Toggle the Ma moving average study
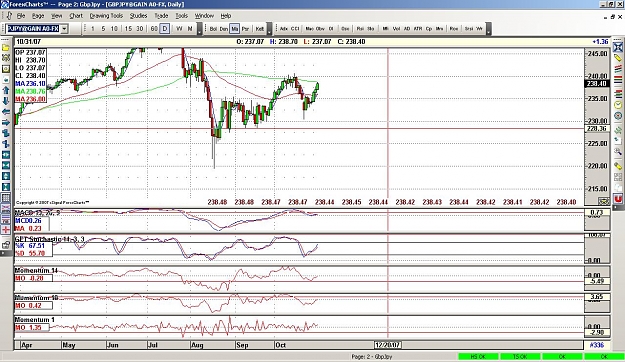 [x=234, y=29]
